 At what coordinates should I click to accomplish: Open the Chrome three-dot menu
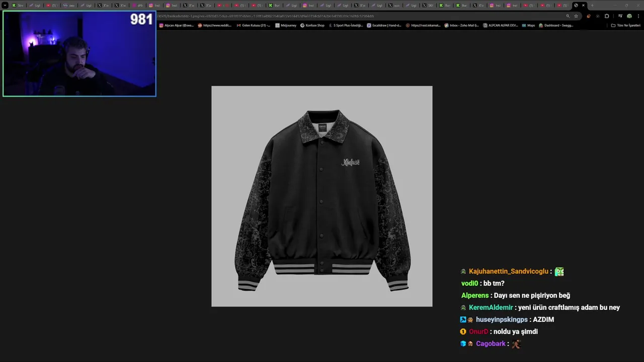click(638, 16)
